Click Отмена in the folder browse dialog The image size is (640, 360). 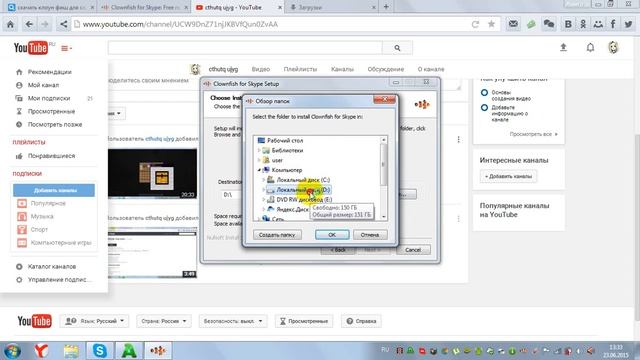point(370,235)
